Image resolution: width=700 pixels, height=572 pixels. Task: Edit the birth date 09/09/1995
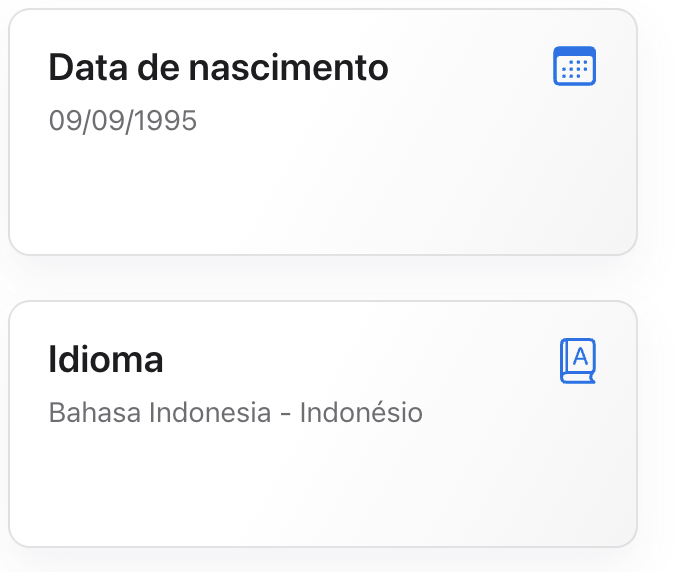(x=123, y=121)
